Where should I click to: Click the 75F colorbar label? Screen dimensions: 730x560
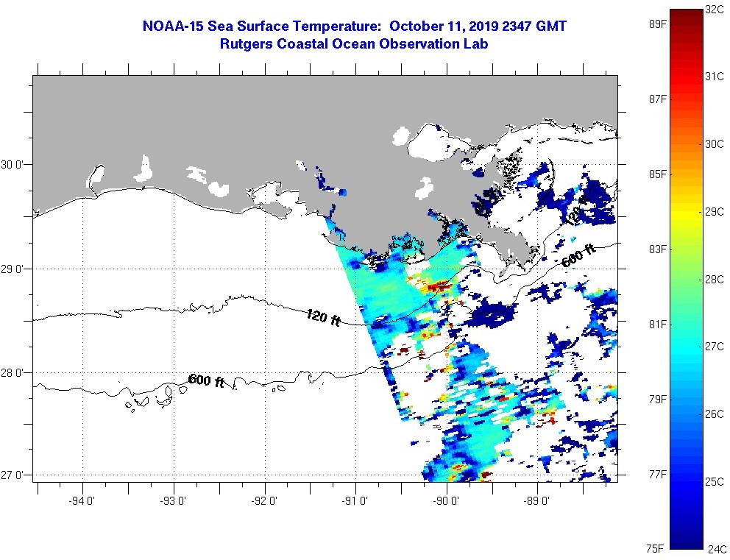[655, 549]
